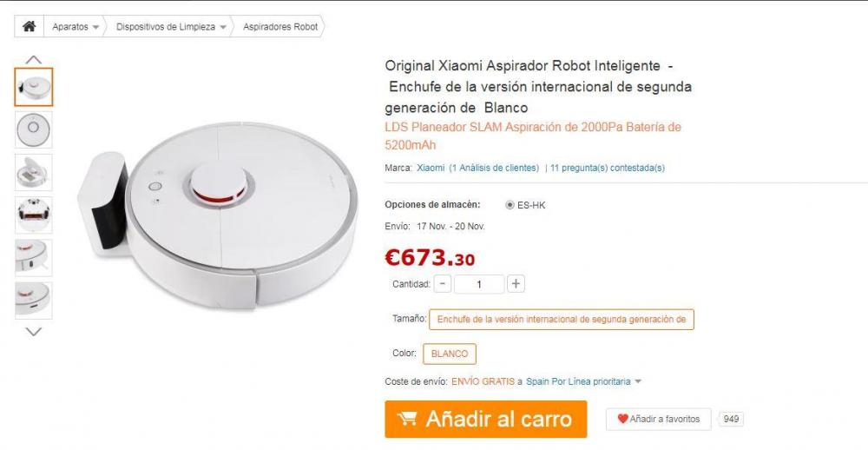868x450 pixels.
Task: Open the Aspiradores Robot breadcrumb
Action: (x=280, y=27)
